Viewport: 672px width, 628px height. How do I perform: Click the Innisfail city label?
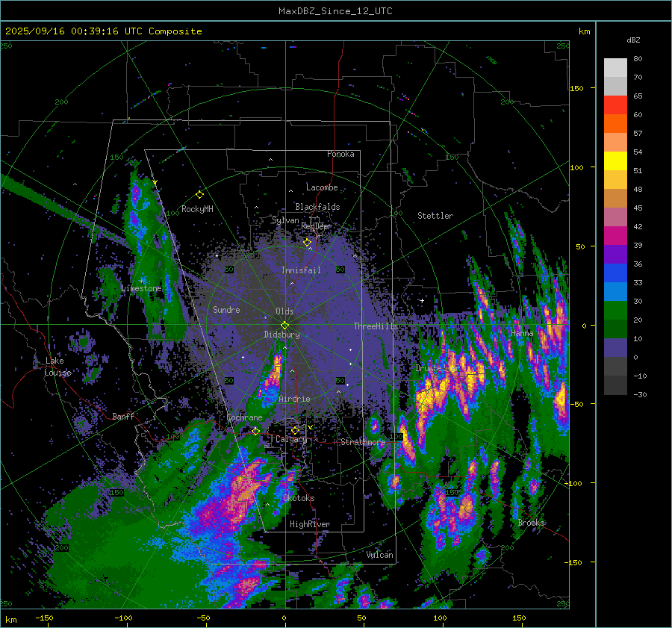coord(301,270)
